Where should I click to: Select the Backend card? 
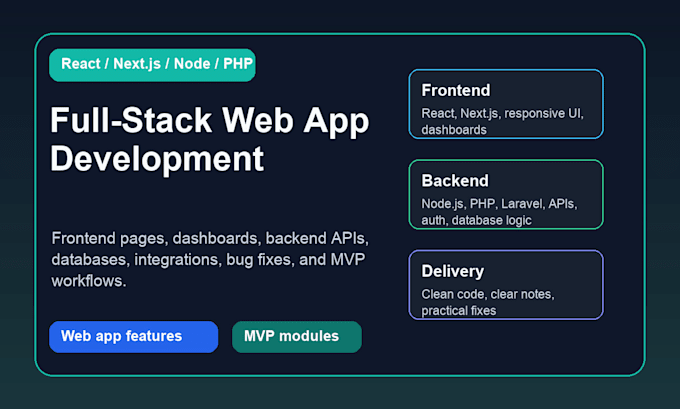506,194
